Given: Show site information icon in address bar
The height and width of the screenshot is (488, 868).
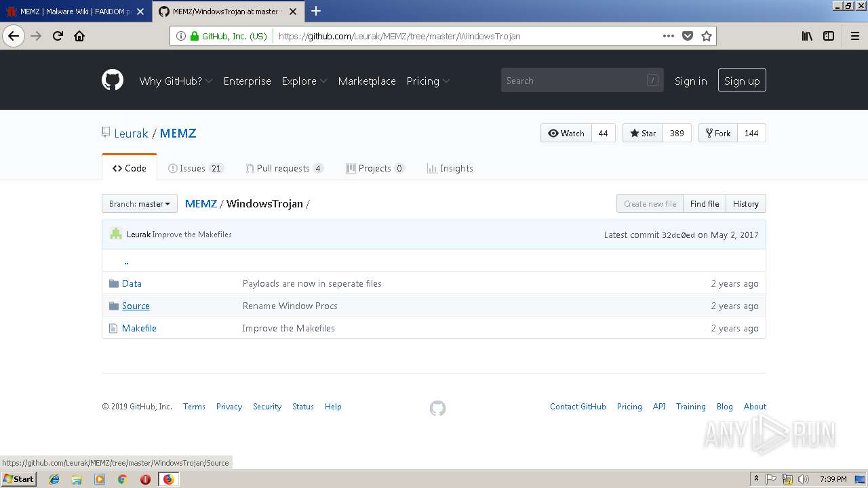Looking at the screenshot, I should 181,36.
